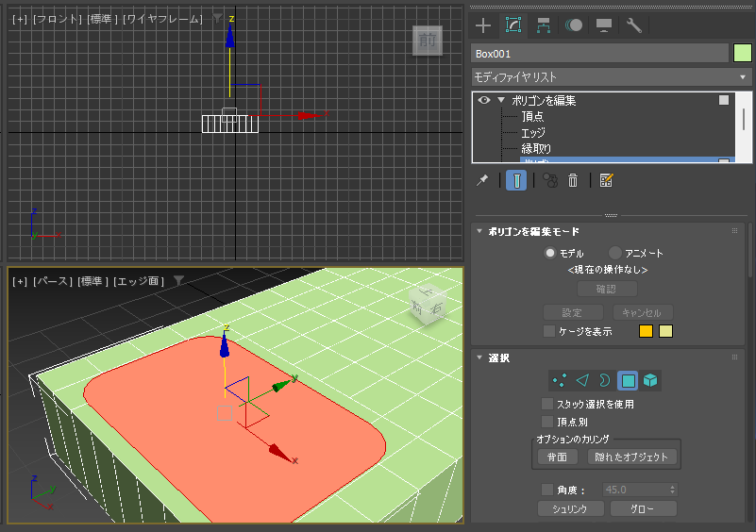Open the [パース] viewport label menu

click(53, 281)
